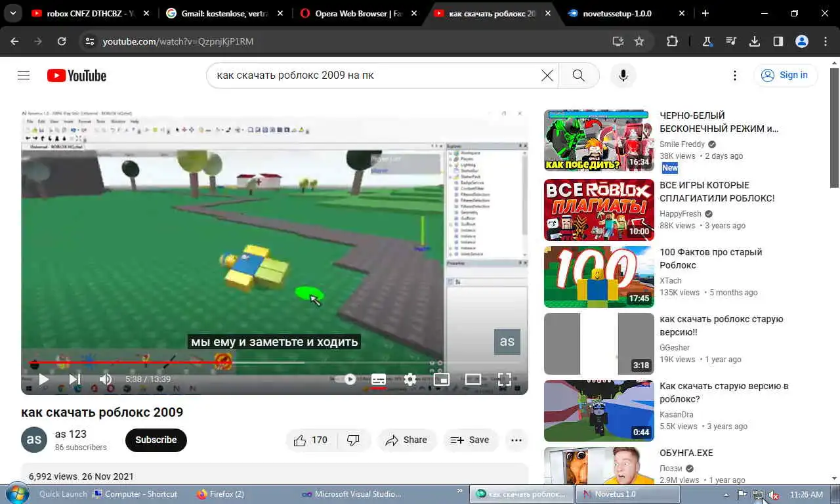The image size is (840, 504).
Task: Open the Chrome three-dot menu
Action: (x=826, y=41)
